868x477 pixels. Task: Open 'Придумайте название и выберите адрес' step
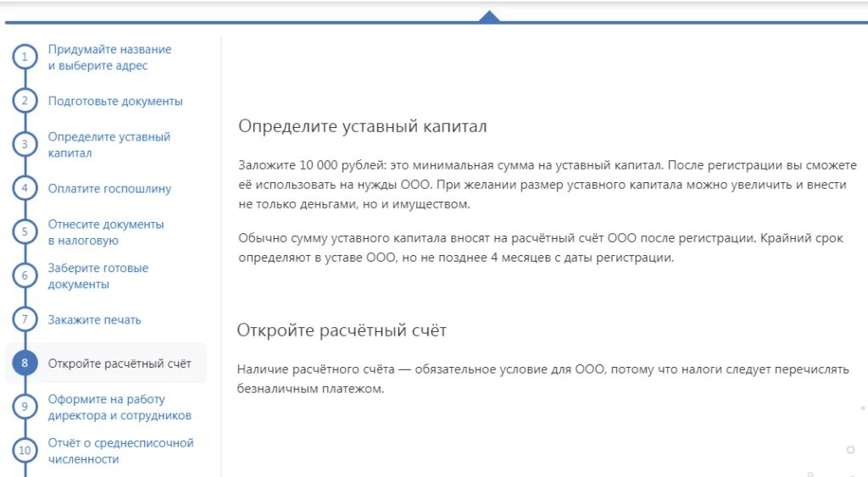pos(109,57)
